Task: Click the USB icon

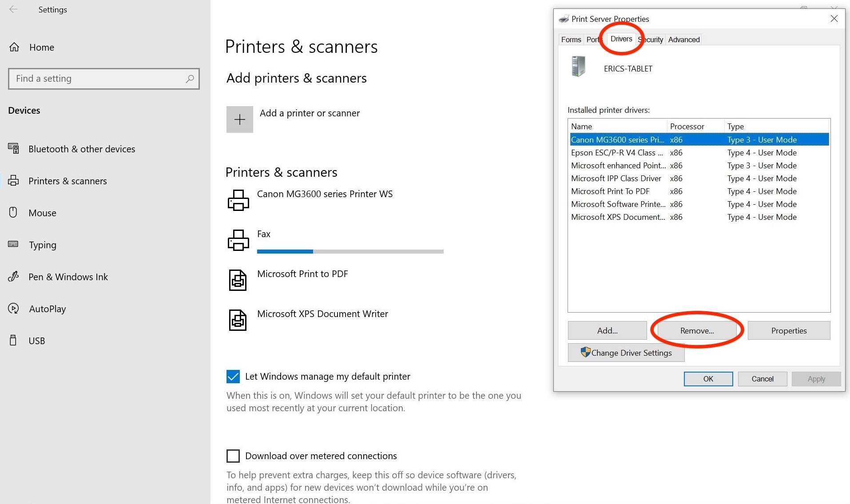Action: pos(13,340)
